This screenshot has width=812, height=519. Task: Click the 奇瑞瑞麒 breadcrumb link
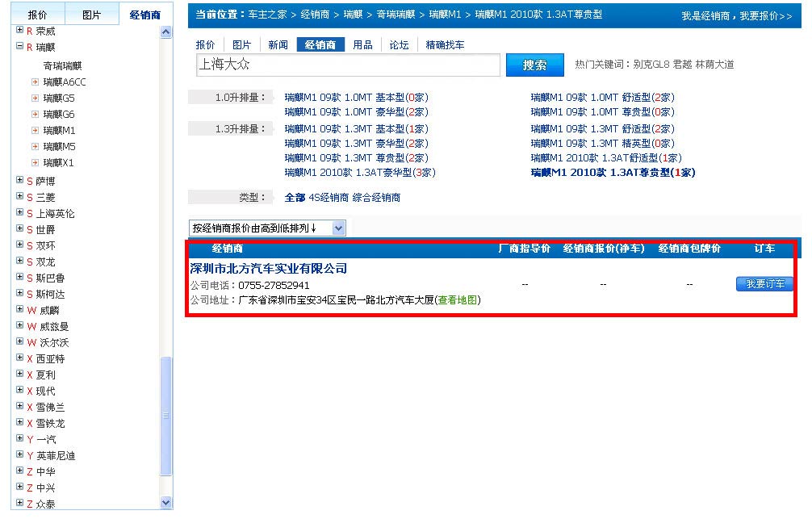396,15
